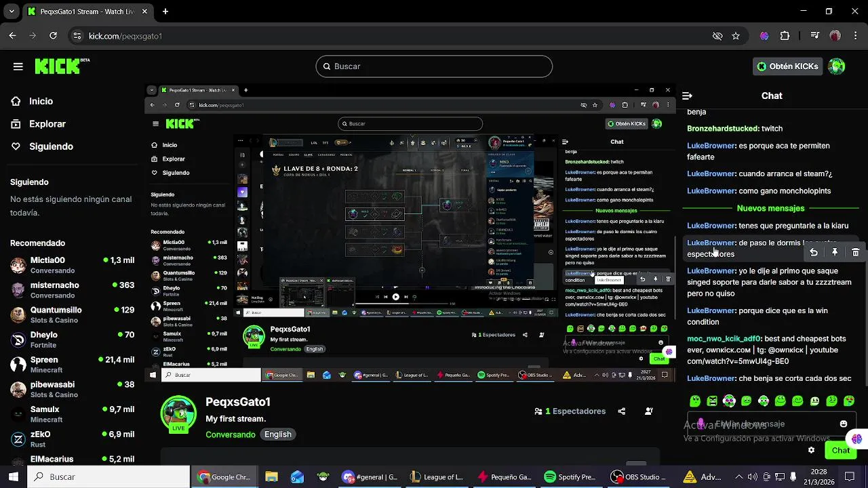Open Chrome extensions puzzle menu
The height and width of the screenshot is (488, 868).
[785, 36]
